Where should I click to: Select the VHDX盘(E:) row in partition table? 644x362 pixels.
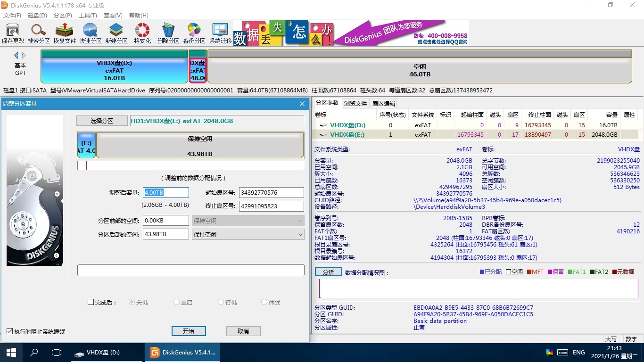click(x=475, y=135)
